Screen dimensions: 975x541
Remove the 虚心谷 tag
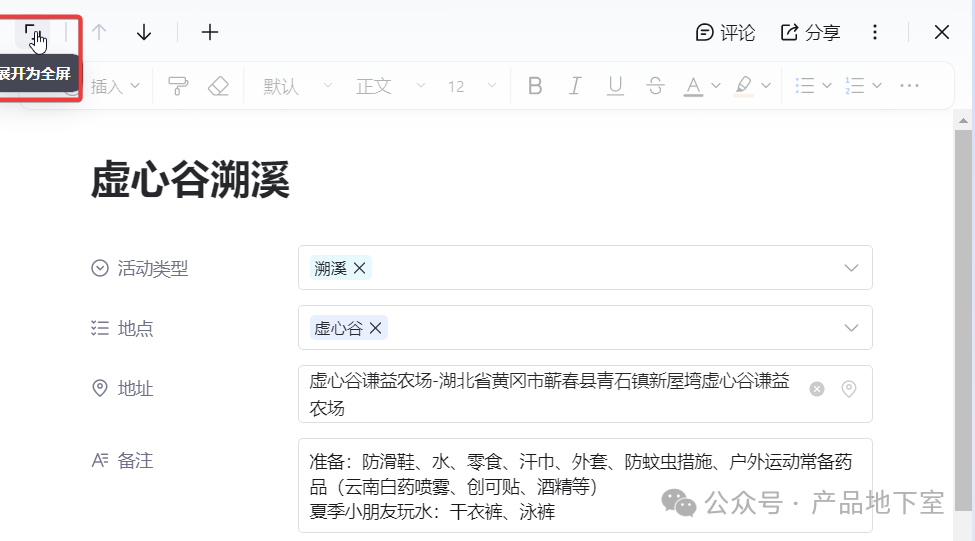pyautogui.click(x=376, y=328)
